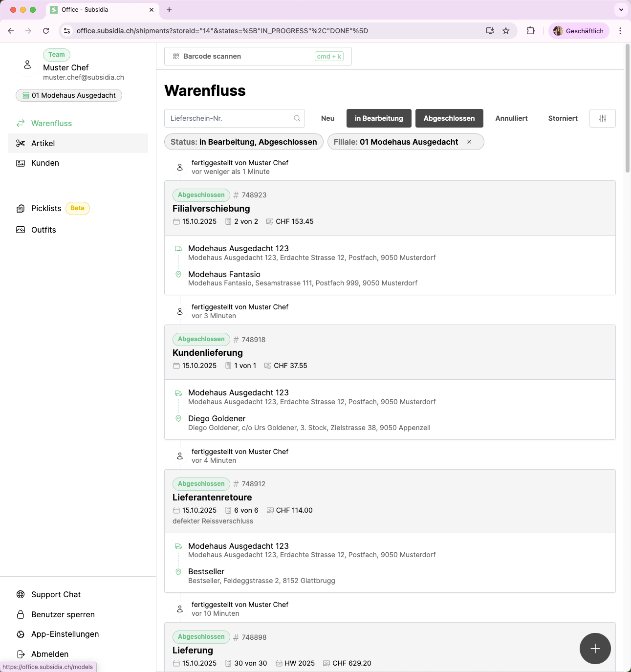Open the browser extensions puzzle icon
The height and width of the screenshot is (672, 631).
[x=530, y=31]
